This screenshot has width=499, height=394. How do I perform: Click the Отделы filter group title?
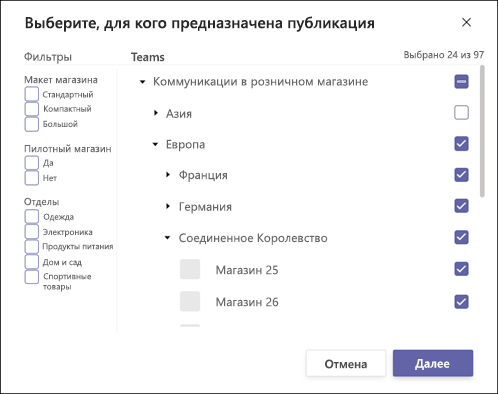tap(41, 202)
